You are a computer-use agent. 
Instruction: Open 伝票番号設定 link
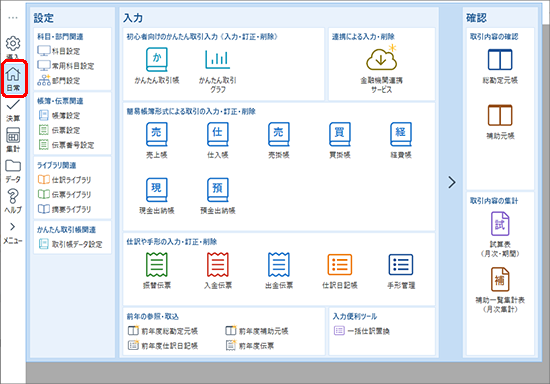click(x=66, y=145)
